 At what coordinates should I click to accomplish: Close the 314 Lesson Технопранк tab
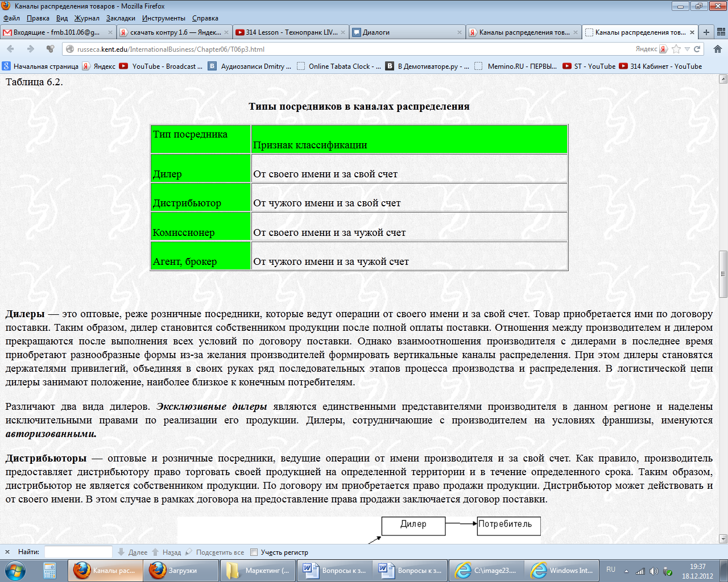343,32
